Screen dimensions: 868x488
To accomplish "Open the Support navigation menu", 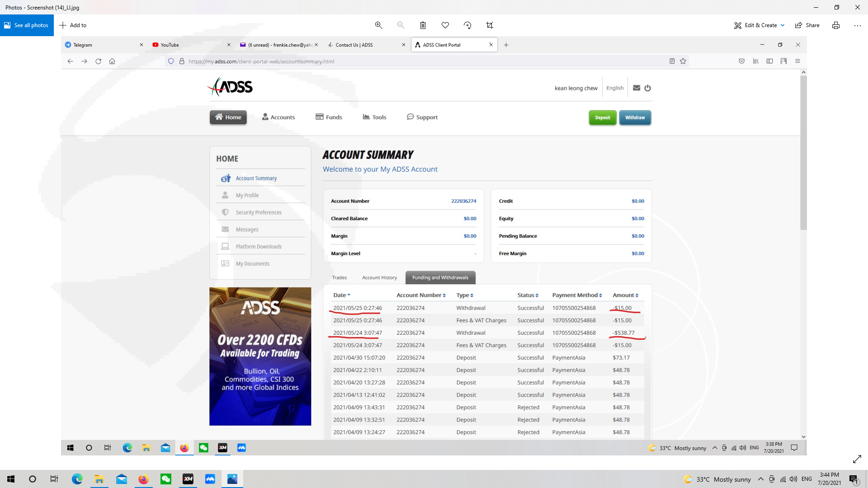I will click(422, 117).
